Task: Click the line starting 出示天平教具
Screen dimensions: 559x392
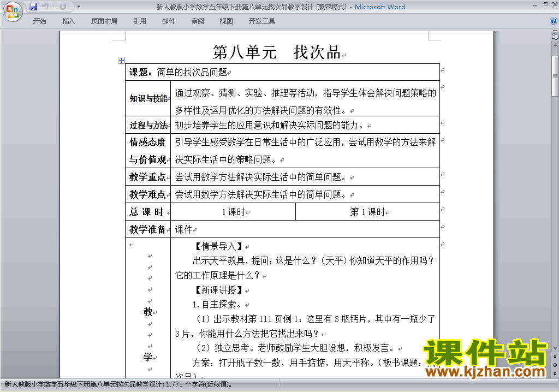Action: pyautogui.click(x=313, y=261)
